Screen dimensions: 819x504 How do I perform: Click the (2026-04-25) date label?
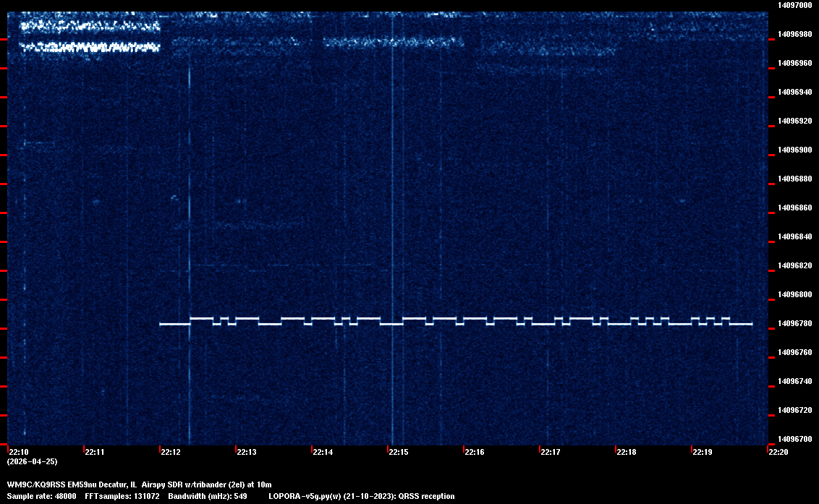click(x=32, y=461)
